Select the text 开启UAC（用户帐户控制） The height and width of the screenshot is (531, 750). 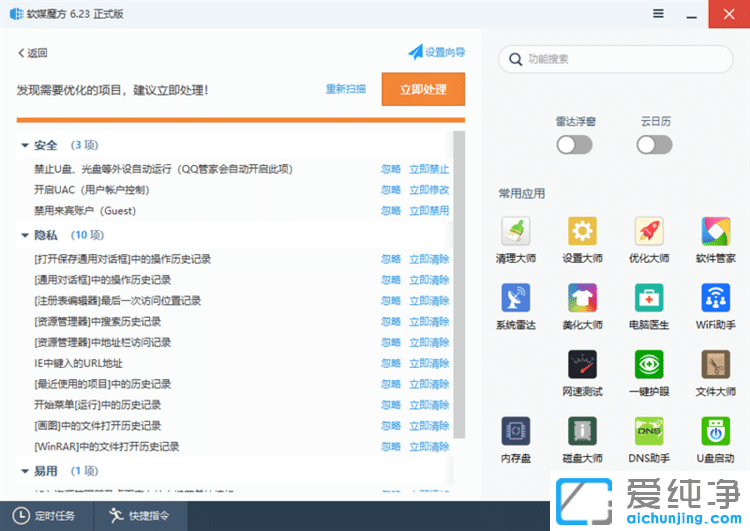pyautogui.click(x=91, y=190)
